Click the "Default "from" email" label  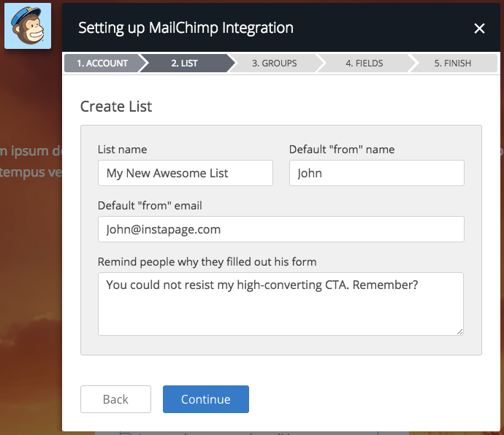pos(150,206)
